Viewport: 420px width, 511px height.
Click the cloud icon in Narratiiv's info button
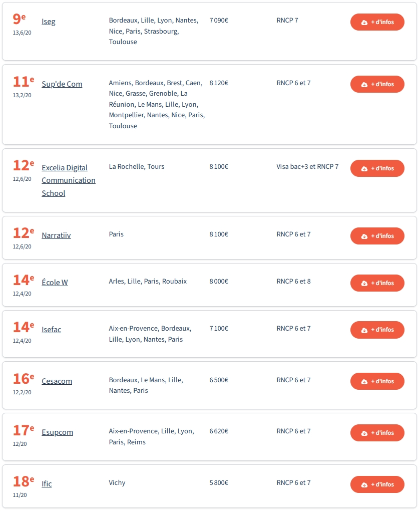364,236
